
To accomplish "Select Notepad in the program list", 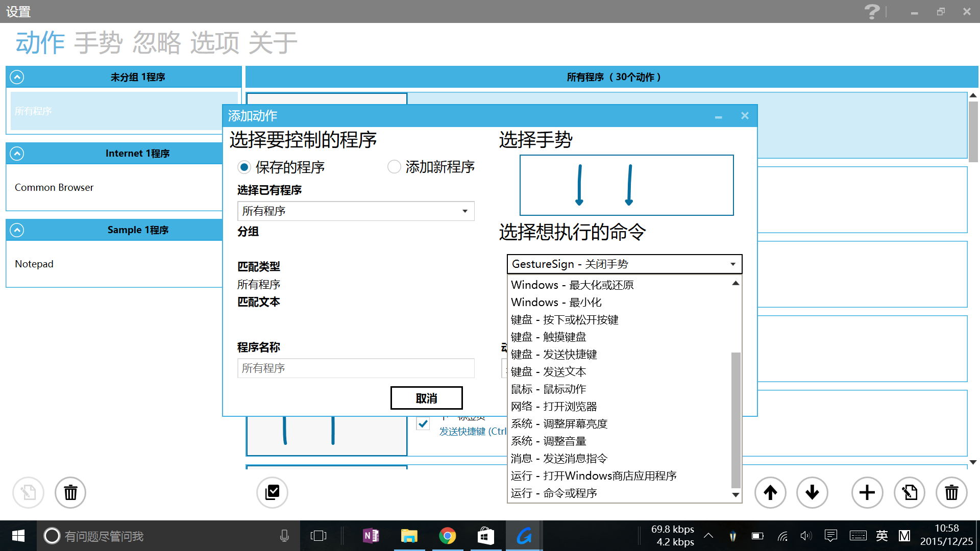I will tap(114, 264).
